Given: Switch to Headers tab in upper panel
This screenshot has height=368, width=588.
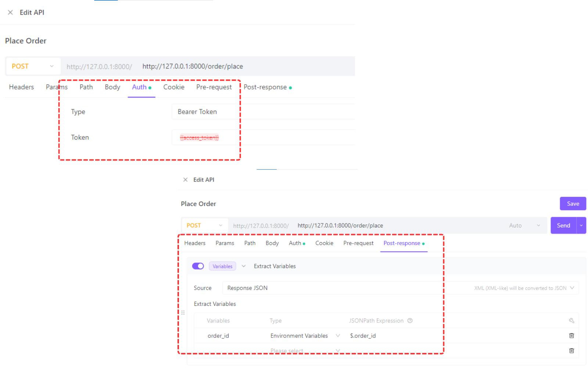Looking at the screenshot, I should pos(21,87).
